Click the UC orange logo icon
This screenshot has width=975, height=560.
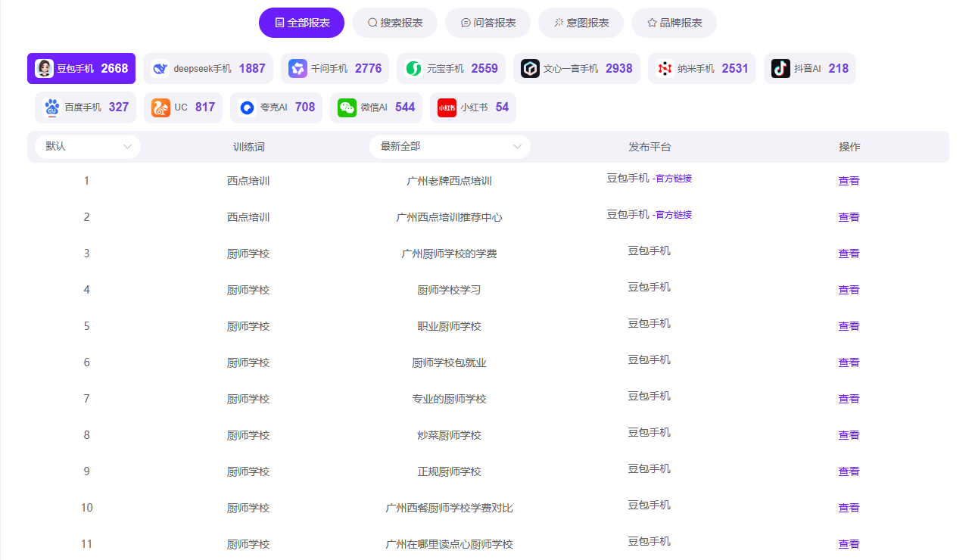point(160,107)
